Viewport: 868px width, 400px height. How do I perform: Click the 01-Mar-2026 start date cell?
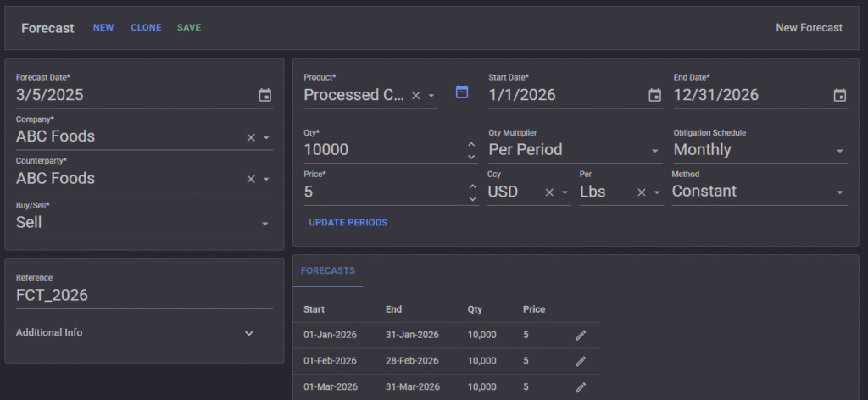331,386
